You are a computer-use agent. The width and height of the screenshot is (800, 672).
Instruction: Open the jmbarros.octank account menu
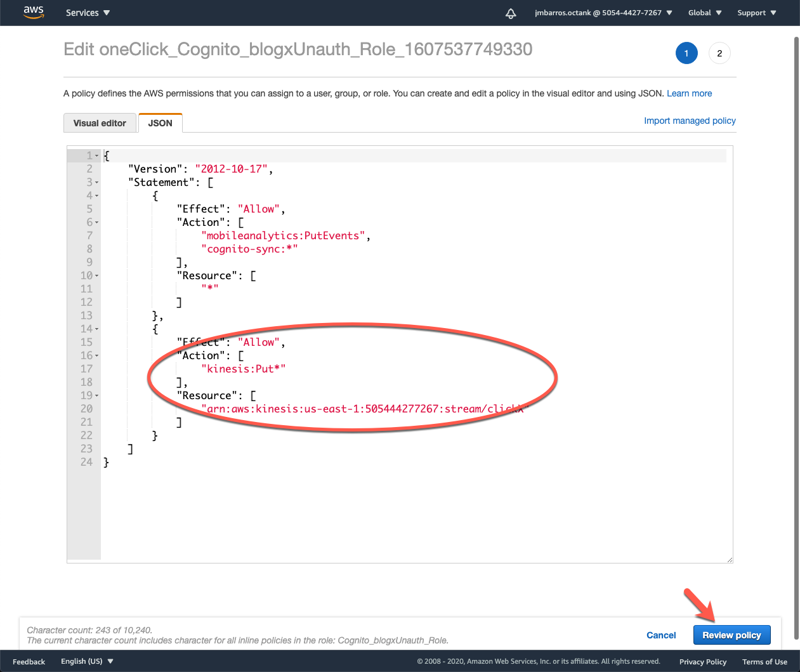point(603,13)
